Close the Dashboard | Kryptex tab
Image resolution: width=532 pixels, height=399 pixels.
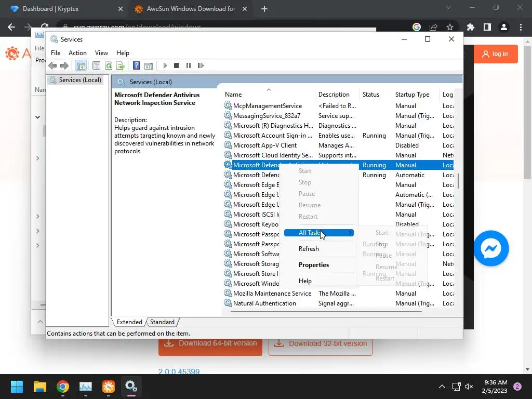[121, 9]
